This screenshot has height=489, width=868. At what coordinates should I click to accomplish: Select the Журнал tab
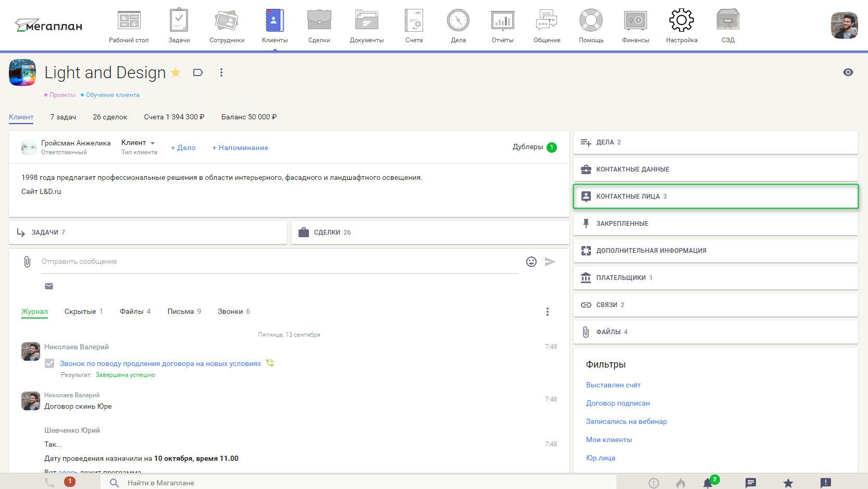pos(34,311)
